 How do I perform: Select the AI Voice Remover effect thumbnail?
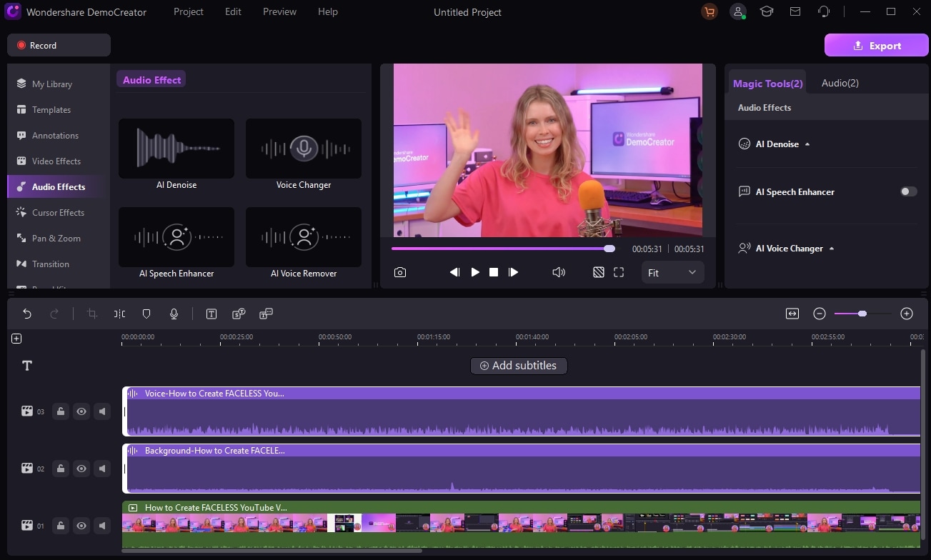click(304, 237)
